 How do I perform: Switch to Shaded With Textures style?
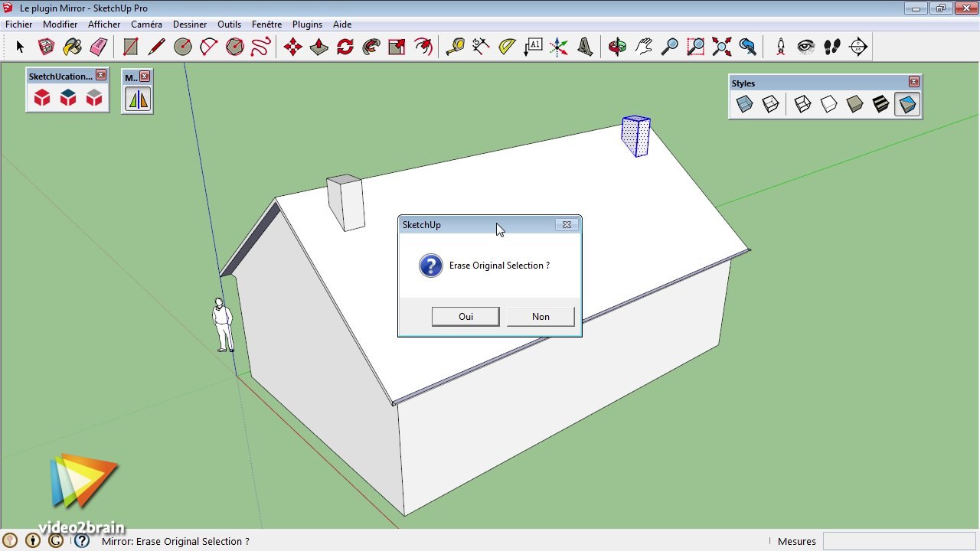pos(880,104)
